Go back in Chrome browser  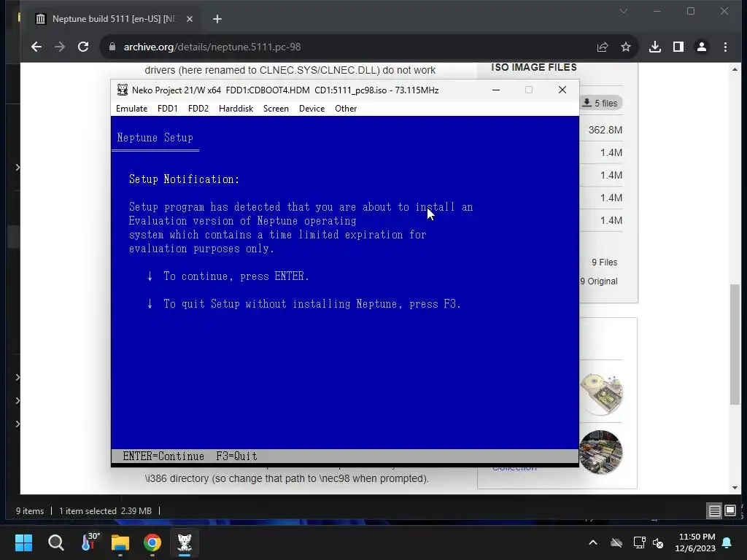[36, 47]
